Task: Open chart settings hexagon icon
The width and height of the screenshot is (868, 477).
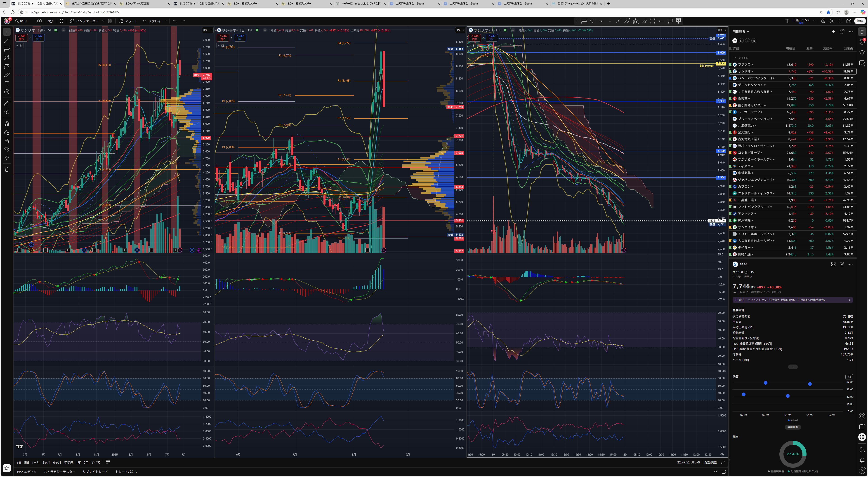Action: click(x=832, y=21)
